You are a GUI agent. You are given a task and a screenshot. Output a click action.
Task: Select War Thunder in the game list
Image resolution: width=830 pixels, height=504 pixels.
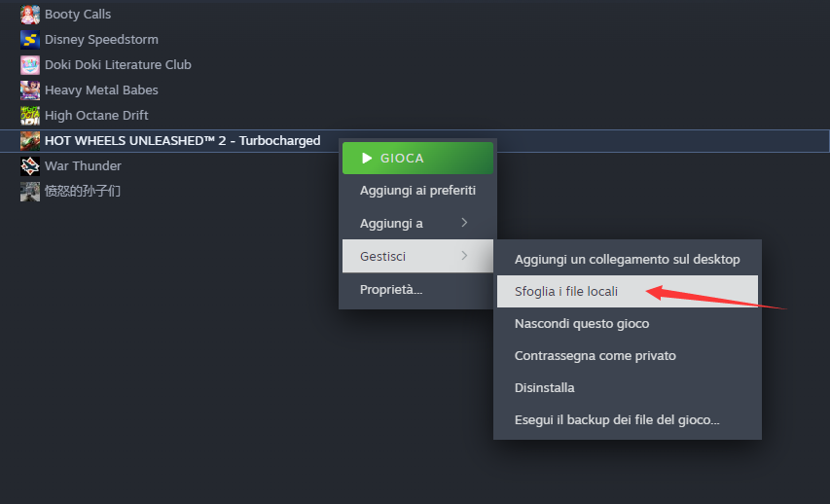[x=83, y=166]
